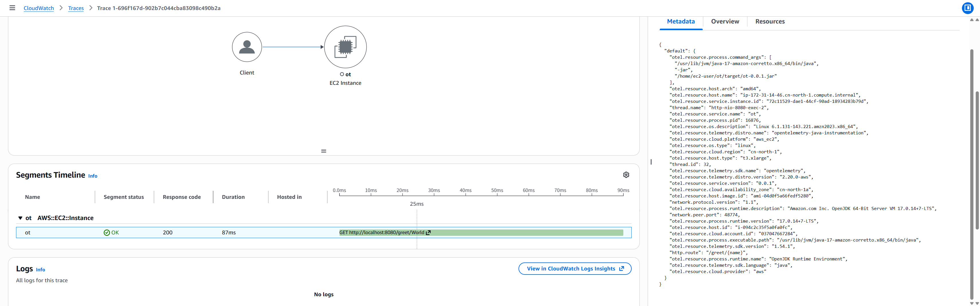
Task: Click the OK status icon in the ot row
Action: click(107, 233)
